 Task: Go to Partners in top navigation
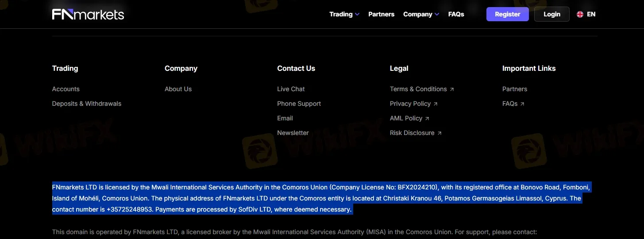(x=381, y=14)
